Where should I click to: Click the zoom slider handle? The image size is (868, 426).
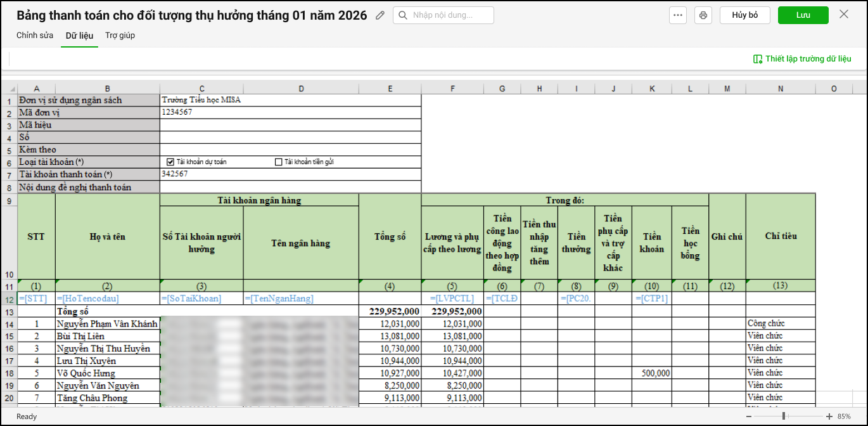coord(784,416)
